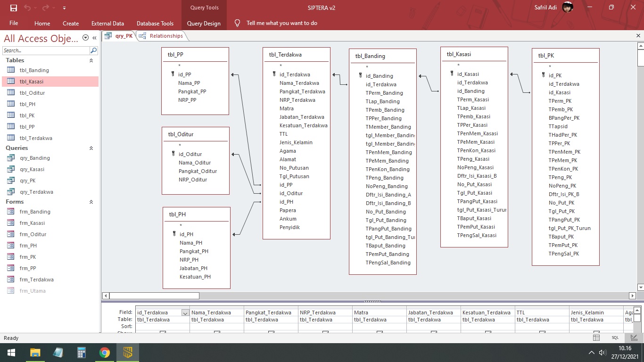Open the Query Design ribbon tab

click(204, 23)
